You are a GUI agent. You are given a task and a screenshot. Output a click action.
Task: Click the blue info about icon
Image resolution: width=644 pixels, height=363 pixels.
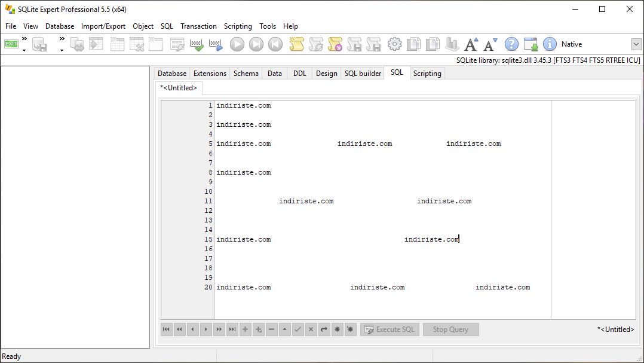(x=550, y=44)
